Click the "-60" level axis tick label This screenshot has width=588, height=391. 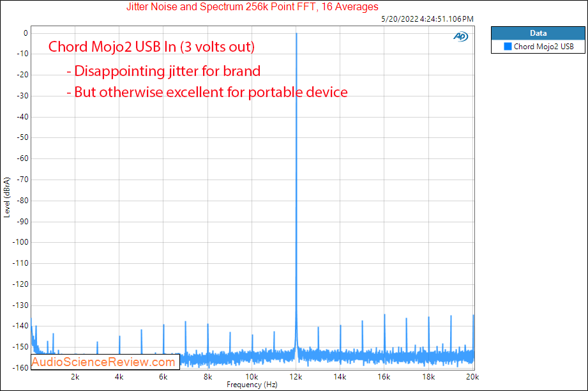click(22, 158)
